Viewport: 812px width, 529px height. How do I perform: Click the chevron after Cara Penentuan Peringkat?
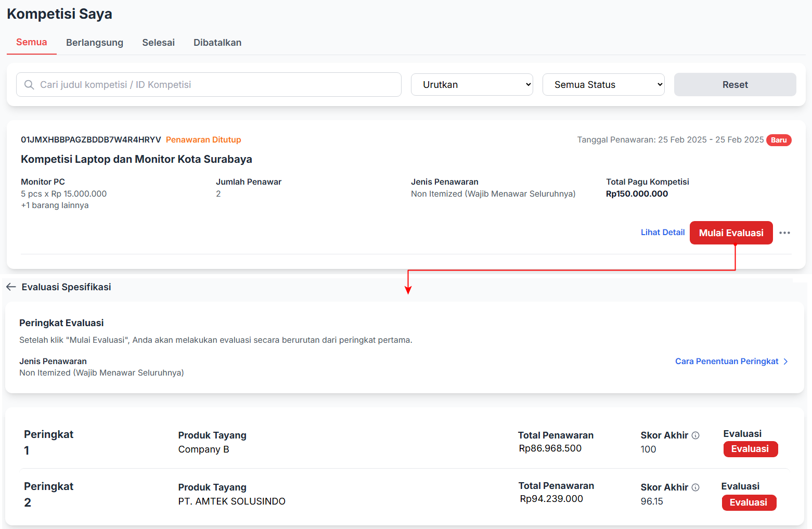(785, 362)
